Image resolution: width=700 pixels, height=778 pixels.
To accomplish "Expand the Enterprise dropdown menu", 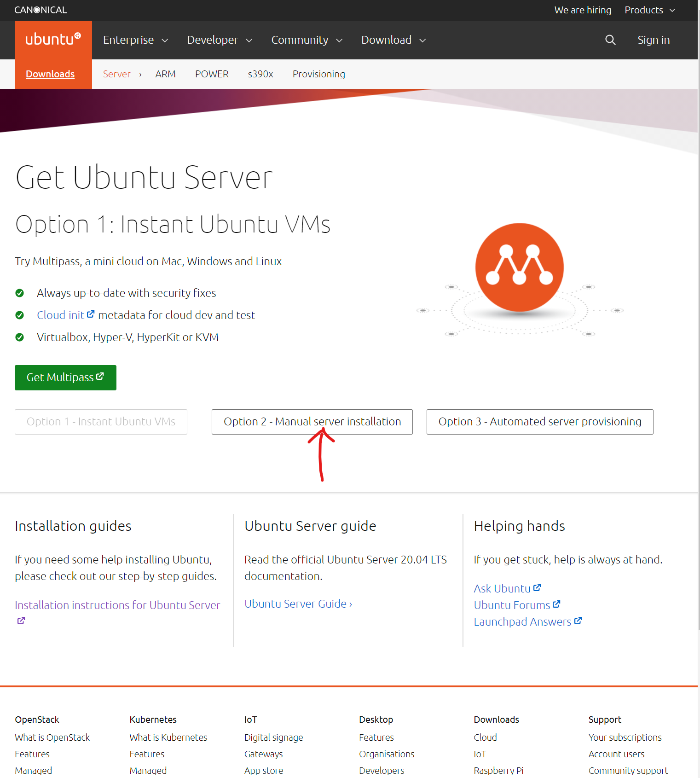I will (135, 40).
